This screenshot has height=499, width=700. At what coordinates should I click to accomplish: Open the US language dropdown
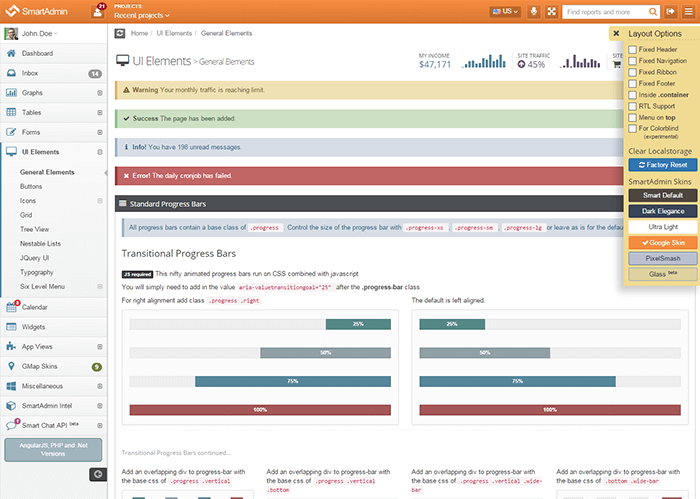(x=504, y=11)
